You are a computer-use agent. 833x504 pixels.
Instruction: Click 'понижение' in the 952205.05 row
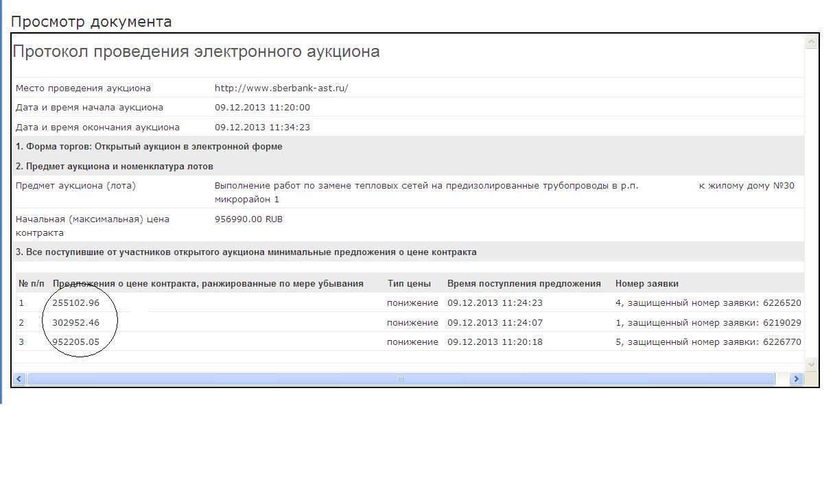coord(412,341)
